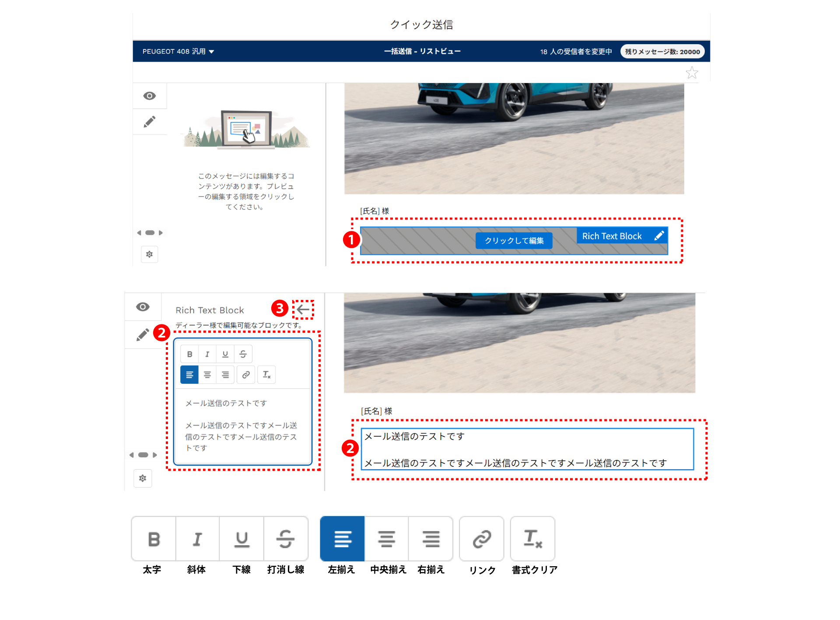Click the large 右揃え align icon
Screen dimensions: 840x620
click(x=430, y=539)
